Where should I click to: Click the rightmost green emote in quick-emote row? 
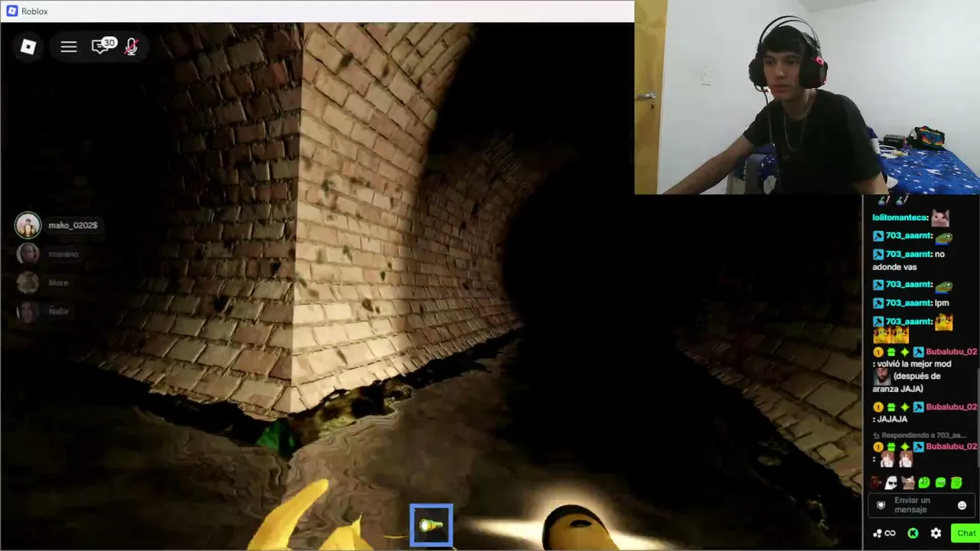(956, 483)
